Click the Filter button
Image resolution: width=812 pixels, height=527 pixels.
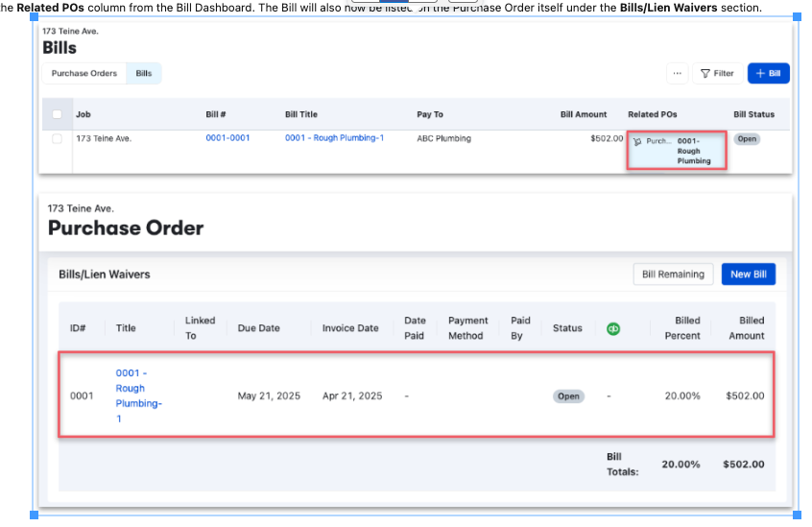pos(717,74)
